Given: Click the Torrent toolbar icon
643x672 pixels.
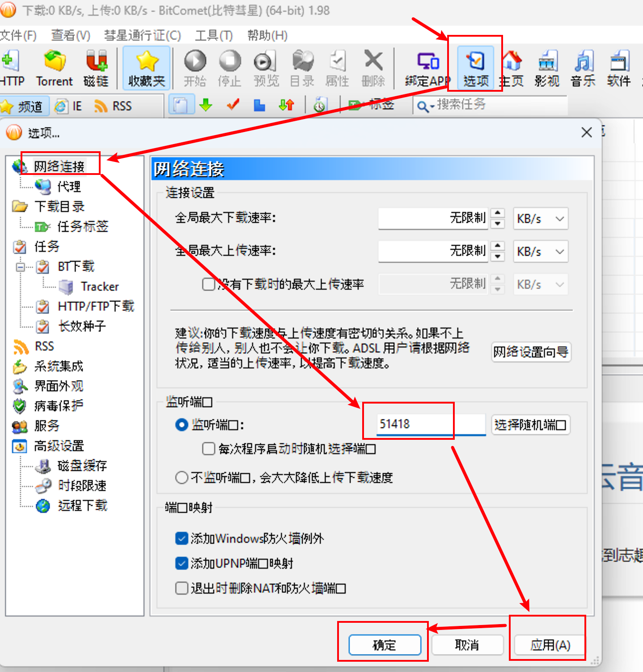Looking at the screenshot, I should 55,68.
